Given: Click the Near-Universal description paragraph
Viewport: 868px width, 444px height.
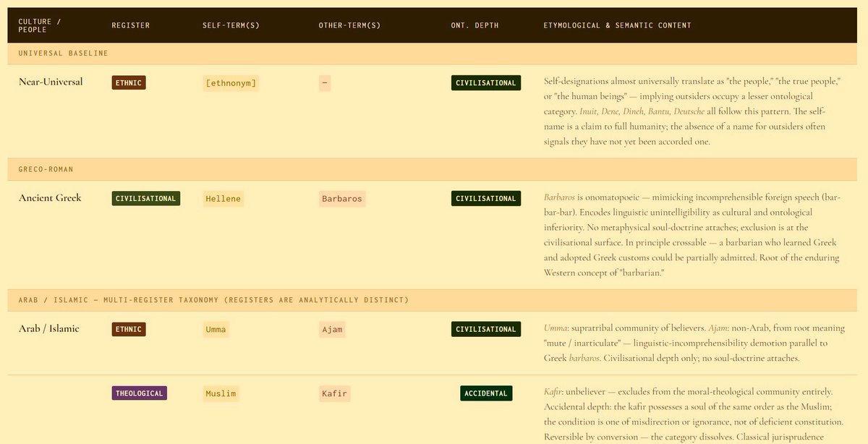Looking at the screenshot, I should [692, 111].
